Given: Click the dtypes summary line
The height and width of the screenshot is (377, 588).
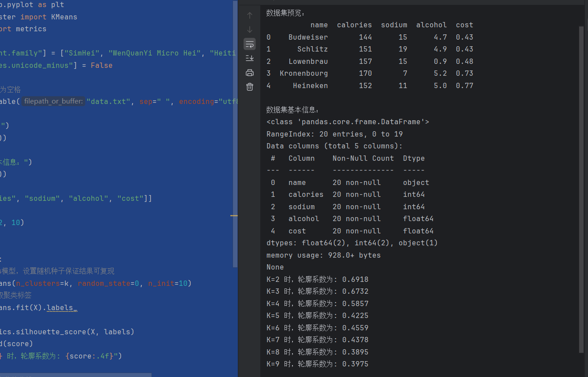Looking at the screenshot, I should click(x=352, y=243).
